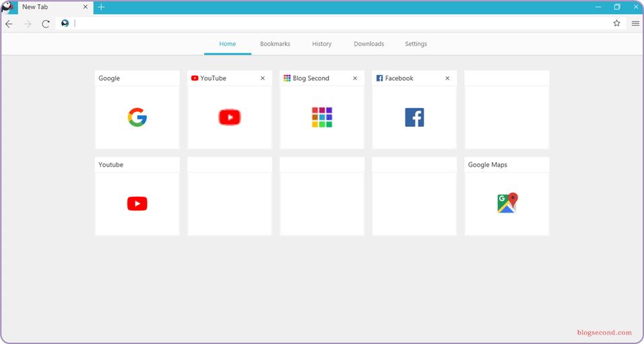Open the YouTube tile with blurred logo
The height and width of the screenshot is (344, 644).
pyautogui.click(x=230, y=109)
